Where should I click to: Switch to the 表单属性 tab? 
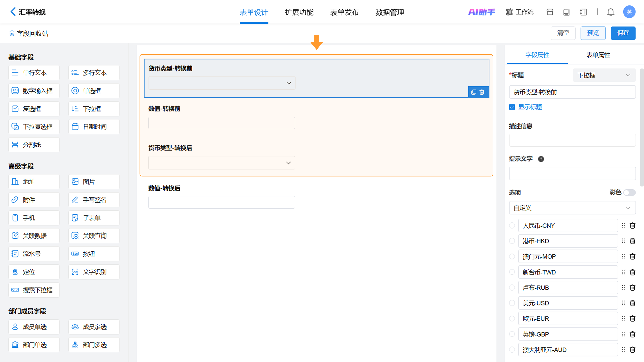(x=598, y=55)
